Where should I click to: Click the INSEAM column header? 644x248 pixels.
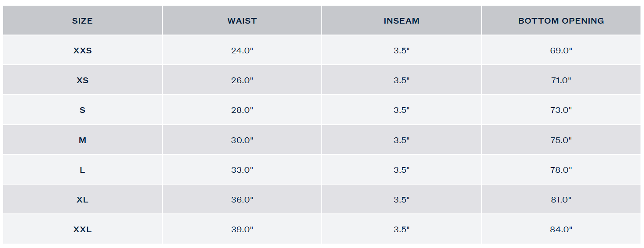tap(401, 21)
